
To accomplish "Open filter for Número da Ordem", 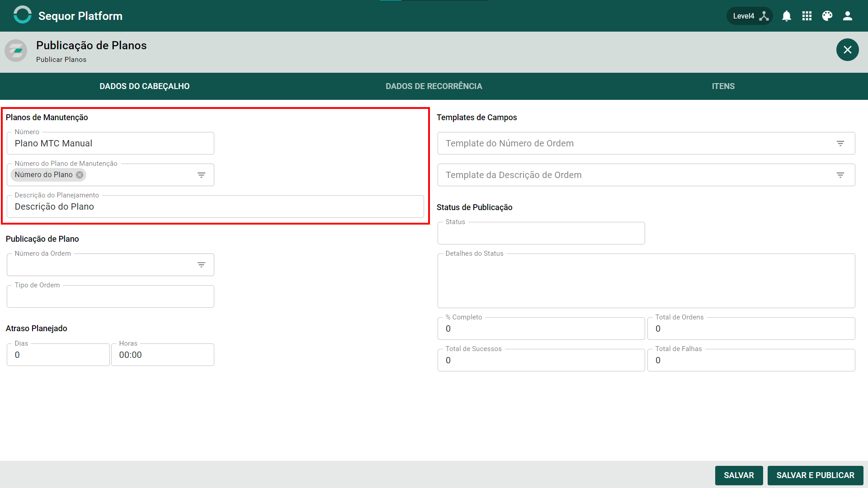I will pos(202,265).
